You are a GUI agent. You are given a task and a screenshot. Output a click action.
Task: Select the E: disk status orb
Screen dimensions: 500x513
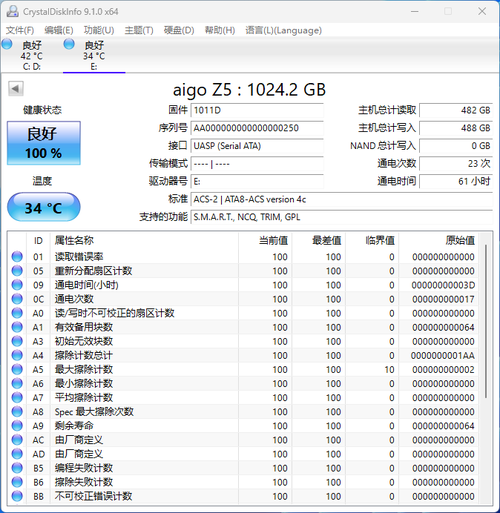tap(69, 44)
